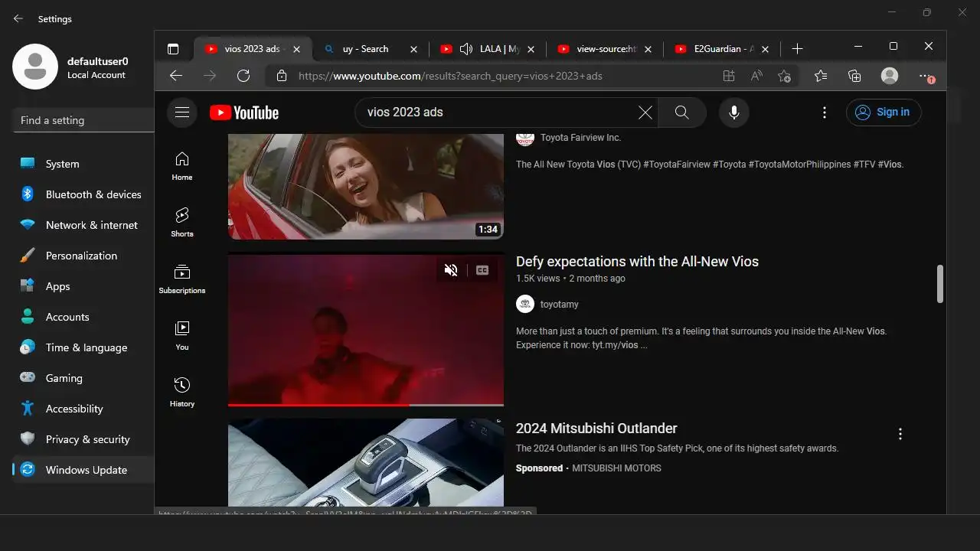Open the Defy expectations video preview
The height and width of the screenshot is (551, 980).
[366, 329]
